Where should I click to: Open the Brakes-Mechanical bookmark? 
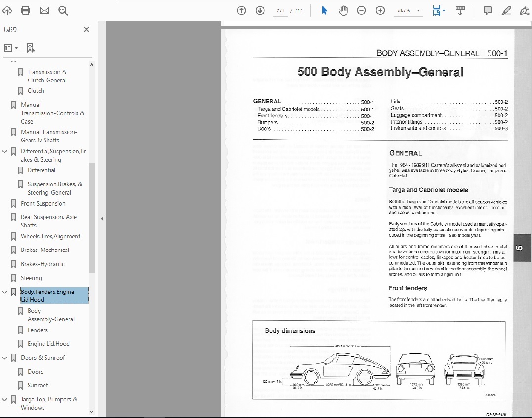(x=45, y=250)
